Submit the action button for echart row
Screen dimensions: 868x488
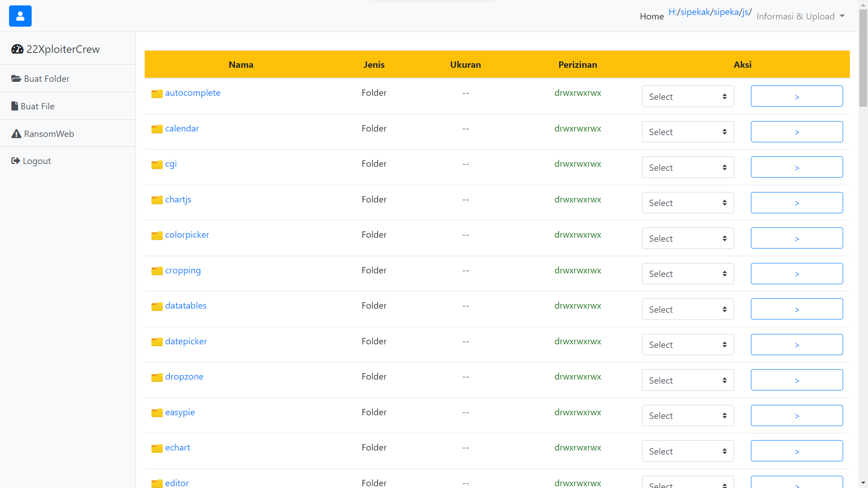coord(797,451)
